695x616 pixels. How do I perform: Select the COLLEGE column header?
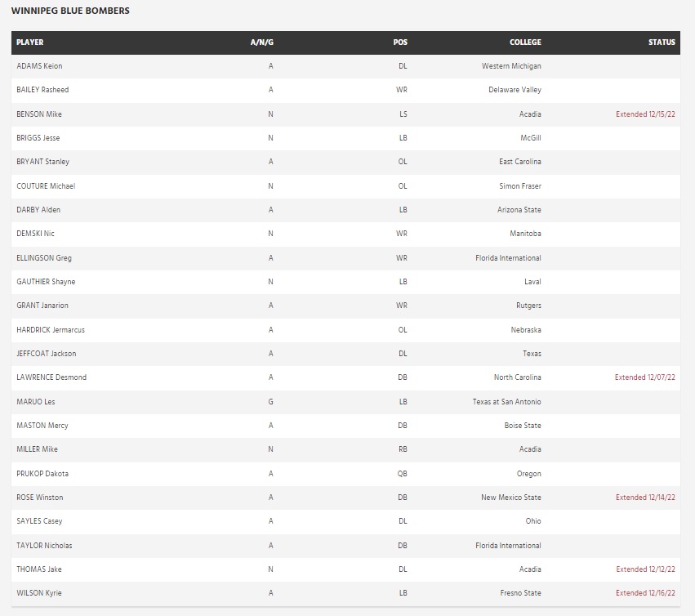point(525,42)
